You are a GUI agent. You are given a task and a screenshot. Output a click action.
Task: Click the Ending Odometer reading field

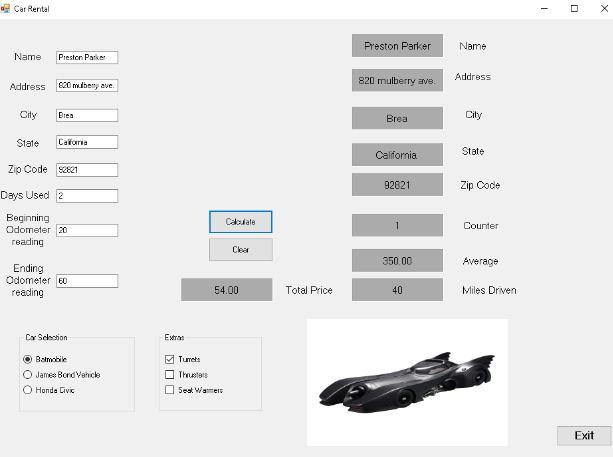tap(87, 281)
